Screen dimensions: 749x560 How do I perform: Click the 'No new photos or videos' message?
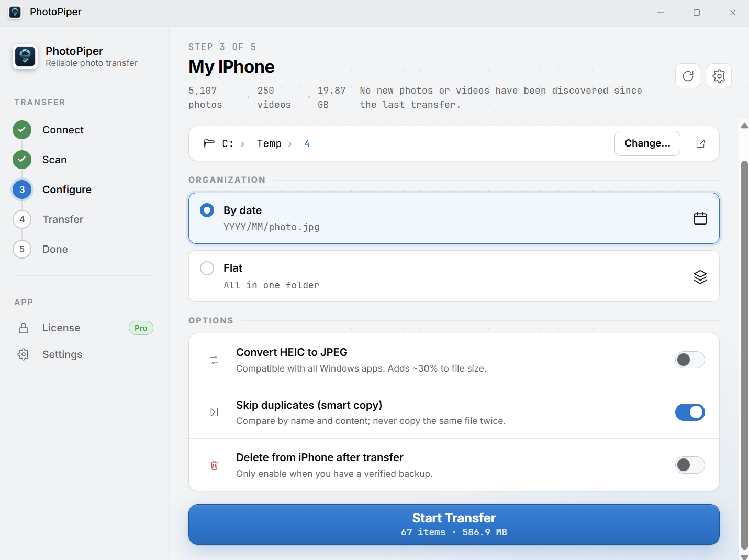click(501, 97)
